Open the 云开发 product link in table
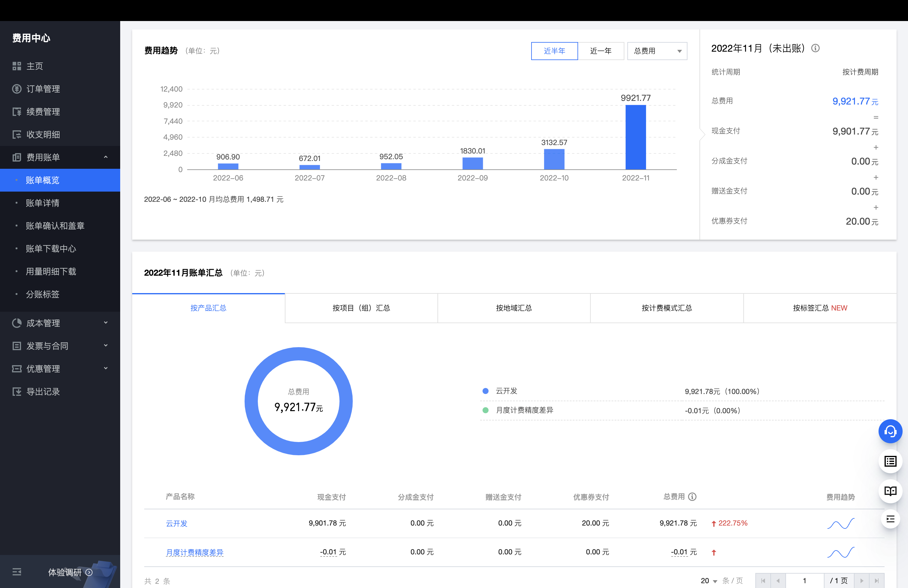Viewport: 908px width, 588px height. (176, 523)
